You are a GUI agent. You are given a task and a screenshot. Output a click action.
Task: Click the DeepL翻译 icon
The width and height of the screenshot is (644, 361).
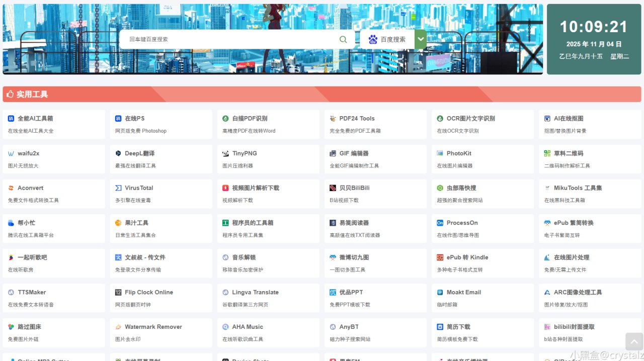click(118, 153)
